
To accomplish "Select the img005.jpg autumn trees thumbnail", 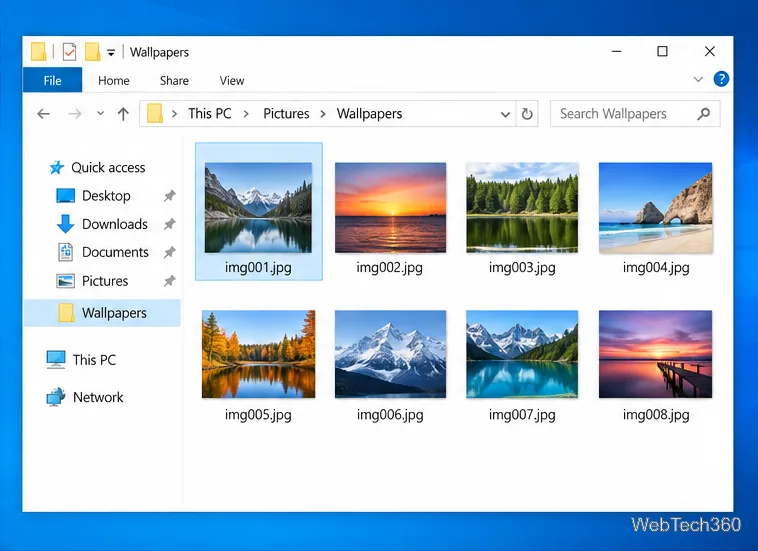I will tap(258, 354).
